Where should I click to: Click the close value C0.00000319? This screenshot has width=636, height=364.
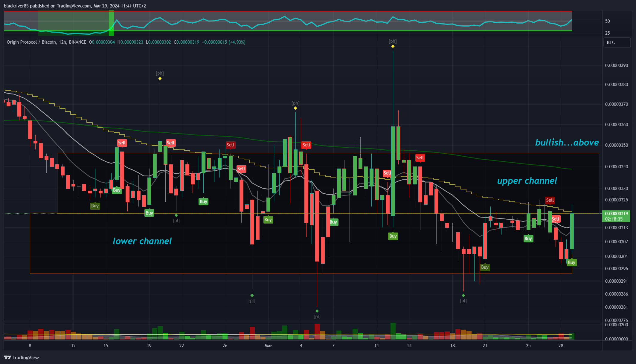pyautogui.click(x=186, y=42)
